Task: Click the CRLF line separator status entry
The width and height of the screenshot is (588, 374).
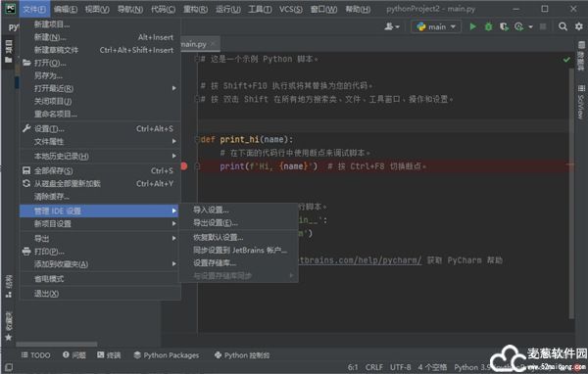Action: click(x=374, y=367)
